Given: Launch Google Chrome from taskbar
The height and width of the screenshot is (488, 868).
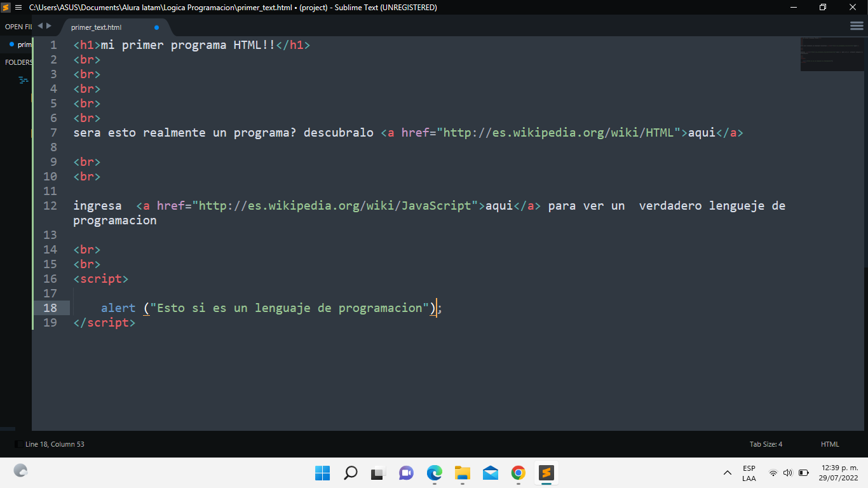Looking at the screenshot, I should [519, 473].
